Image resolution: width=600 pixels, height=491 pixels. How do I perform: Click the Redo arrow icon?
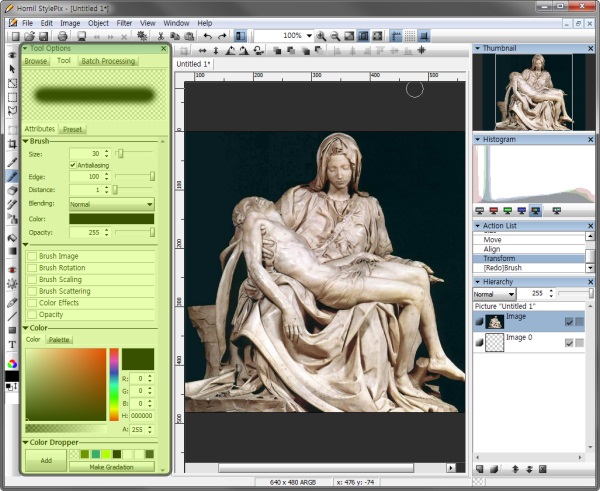click(x=222, y=36)
